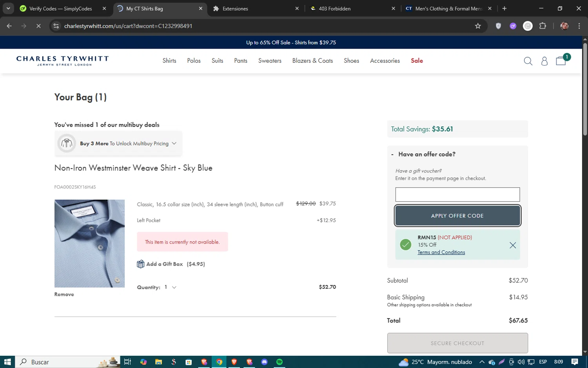Click the Up to 65% Off Sale banner
The image size is (588, 368).
[x=291, y=42]
